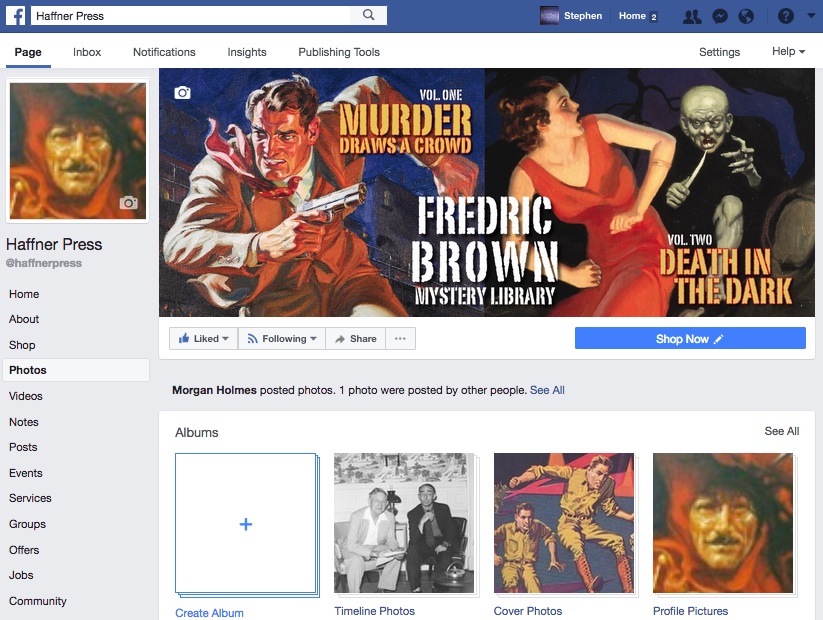The image size is (823, 620).
Task: Select Posts in the left sidebar
Action: [x=23, y=447]
